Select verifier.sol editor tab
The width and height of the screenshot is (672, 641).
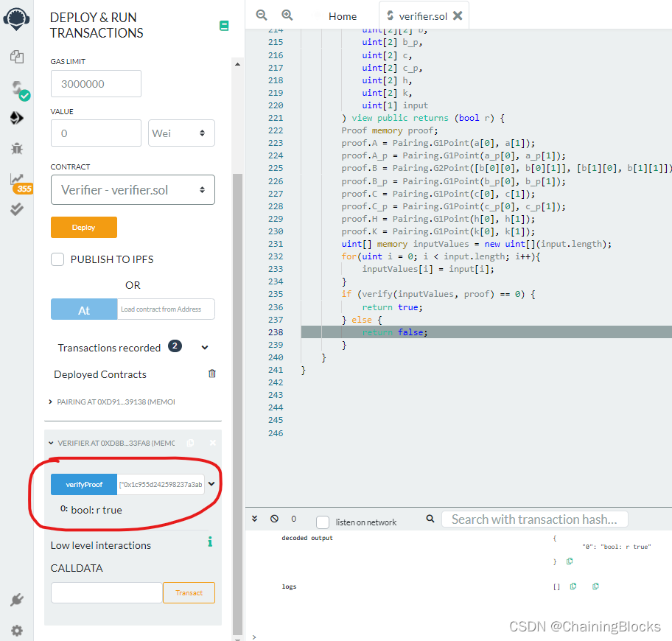(422, 16)
